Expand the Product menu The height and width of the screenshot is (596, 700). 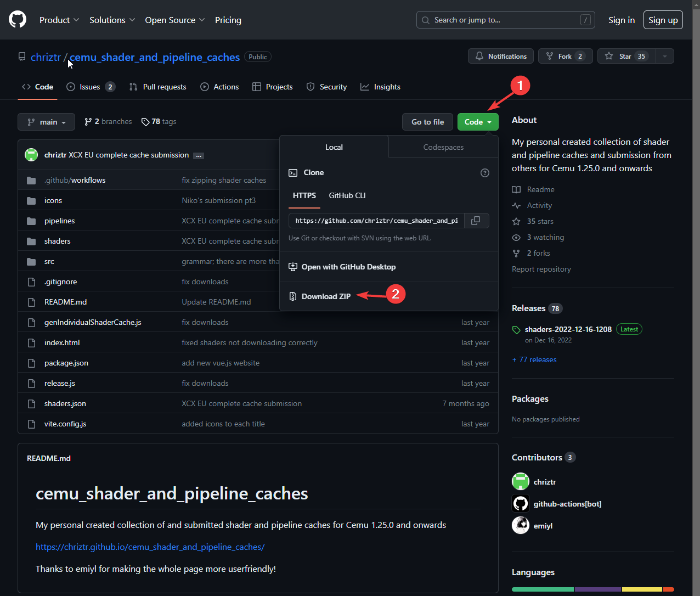click(59, 20)
